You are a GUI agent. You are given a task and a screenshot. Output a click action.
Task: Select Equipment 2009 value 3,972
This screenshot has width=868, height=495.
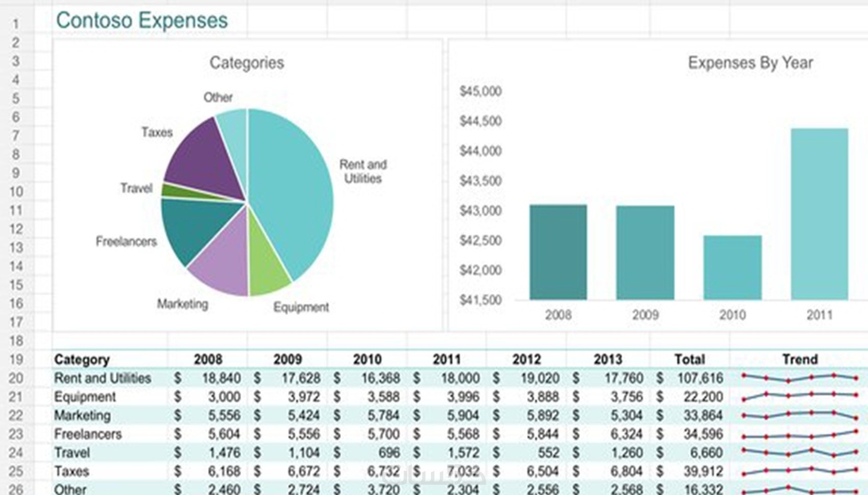click(287, 397)
